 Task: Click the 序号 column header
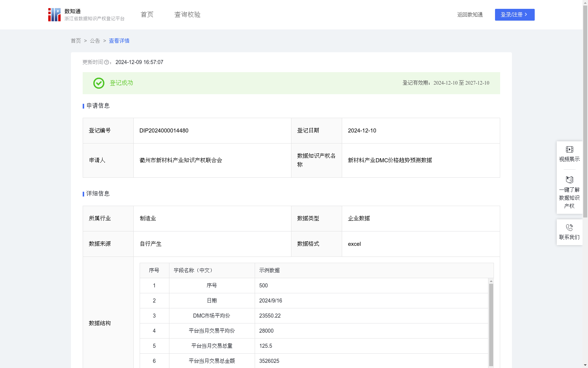pos(154,270)
